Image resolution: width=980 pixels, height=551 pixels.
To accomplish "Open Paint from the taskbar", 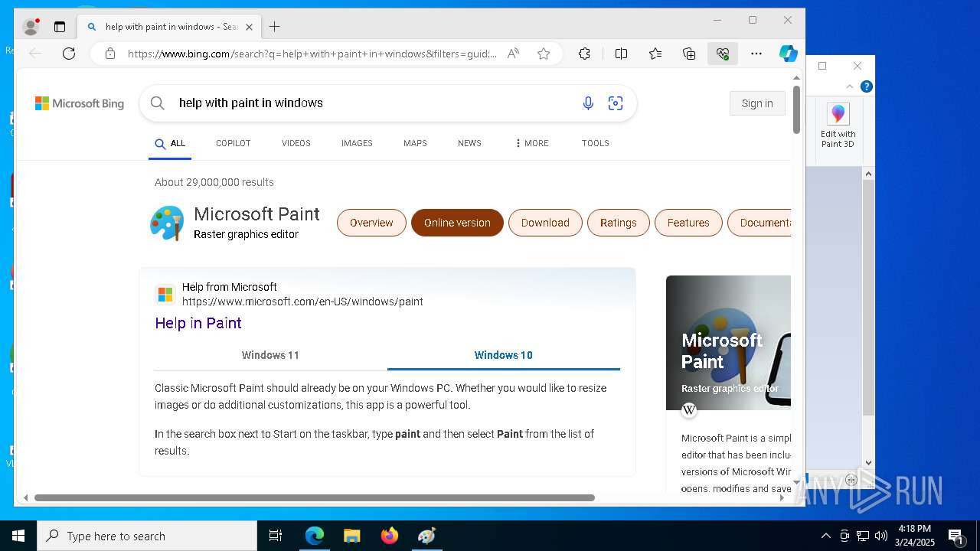I will (x=427, y=536).
